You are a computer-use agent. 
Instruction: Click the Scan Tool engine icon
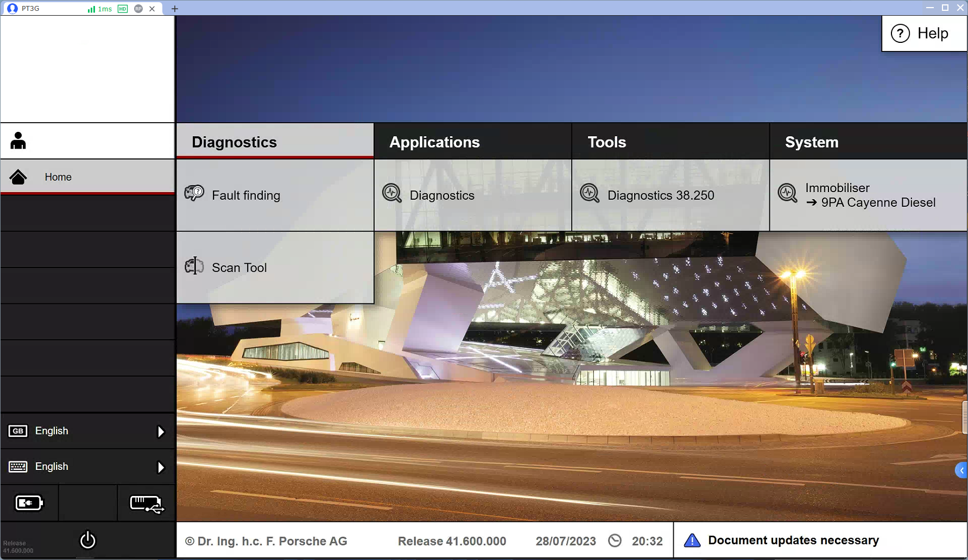[194, 266]
